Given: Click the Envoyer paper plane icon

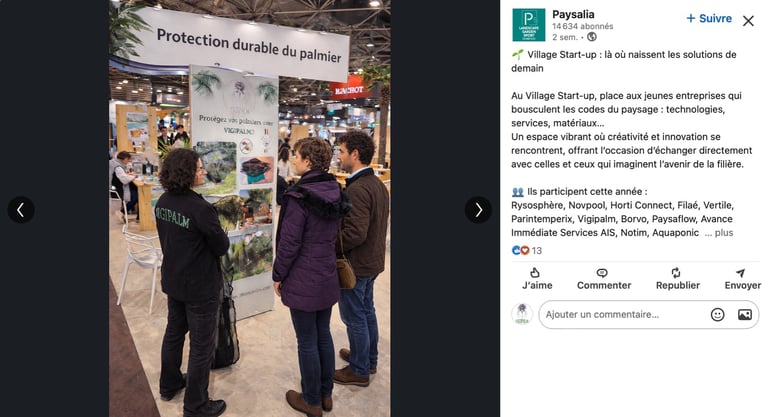Looking at the screenshot, I should tap(741, 272).
